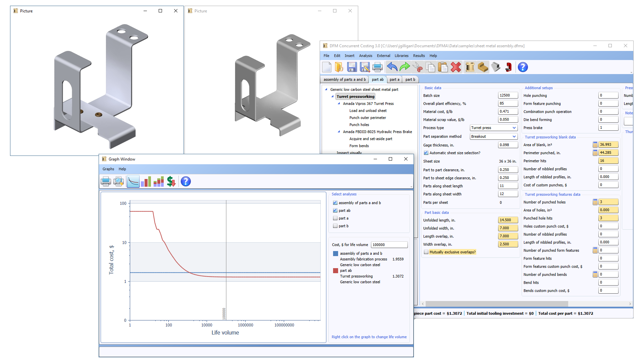Uncheck assembly of parts a and b analysis
644x362 pixels.
[x=335, y=203]
